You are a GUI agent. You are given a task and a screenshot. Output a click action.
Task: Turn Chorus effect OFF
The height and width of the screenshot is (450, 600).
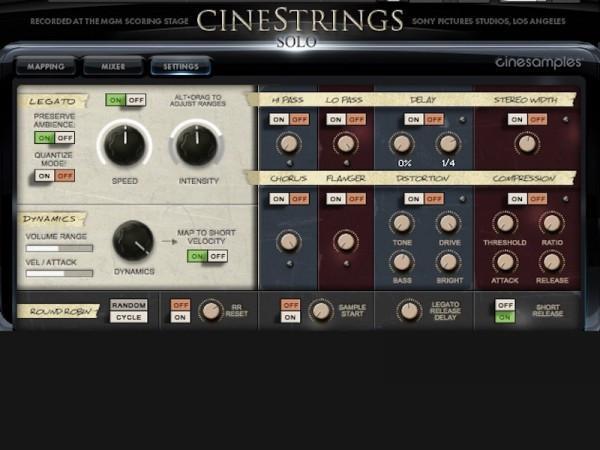tap(299, 199)
